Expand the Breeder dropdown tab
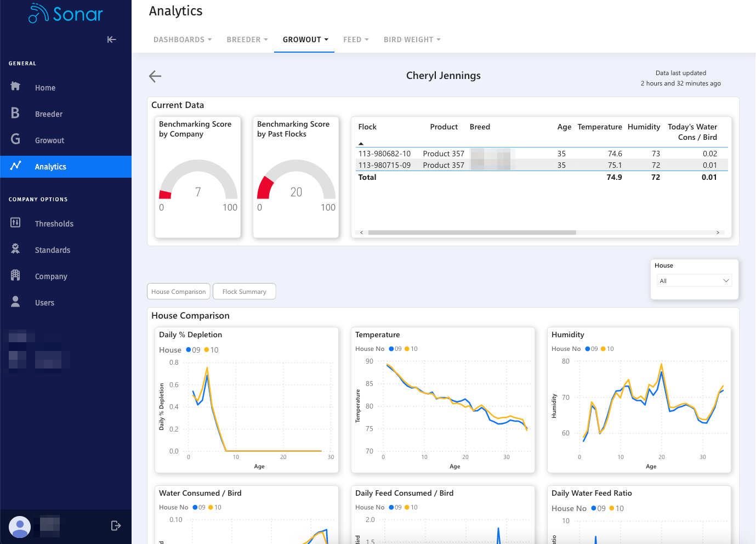 (247, 39)
